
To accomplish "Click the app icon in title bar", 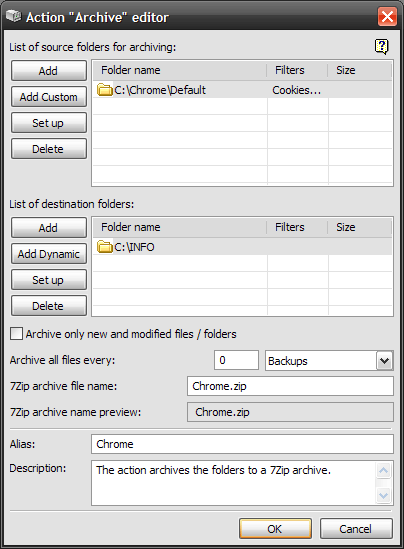I will 14,16.
